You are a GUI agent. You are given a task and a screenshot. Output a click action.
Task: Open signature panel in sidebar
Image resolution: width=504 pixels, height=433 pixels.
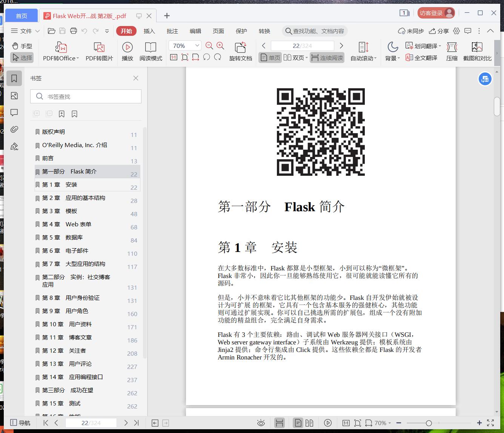(14, 146)
